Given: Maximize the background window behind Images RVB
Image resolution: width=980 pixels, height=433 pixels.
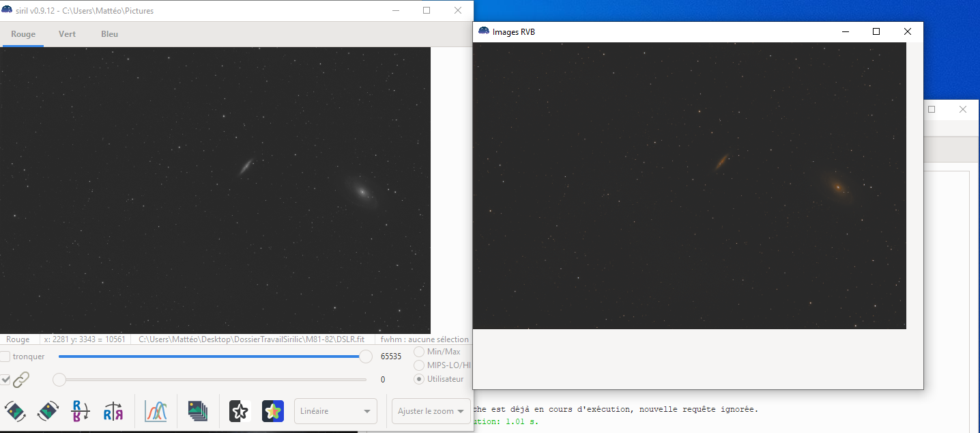Looking at the screenshot, I should [x=932, y=109].
